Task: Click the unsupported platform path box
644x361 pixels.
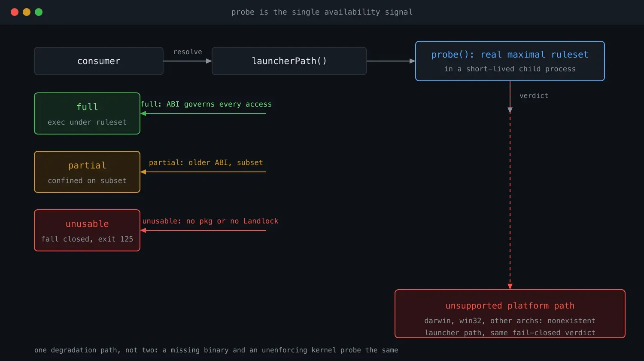Action: (510, 314)
